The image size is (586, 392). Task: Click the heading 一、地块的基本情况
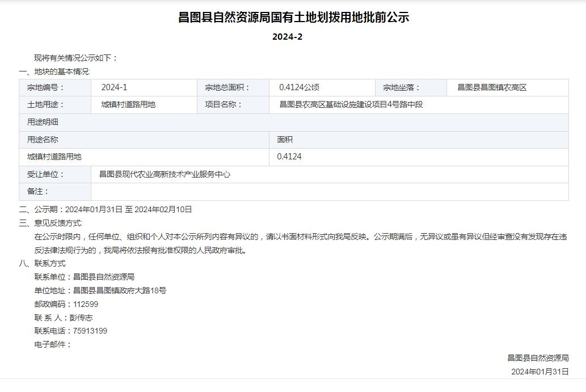coord(54,71)
